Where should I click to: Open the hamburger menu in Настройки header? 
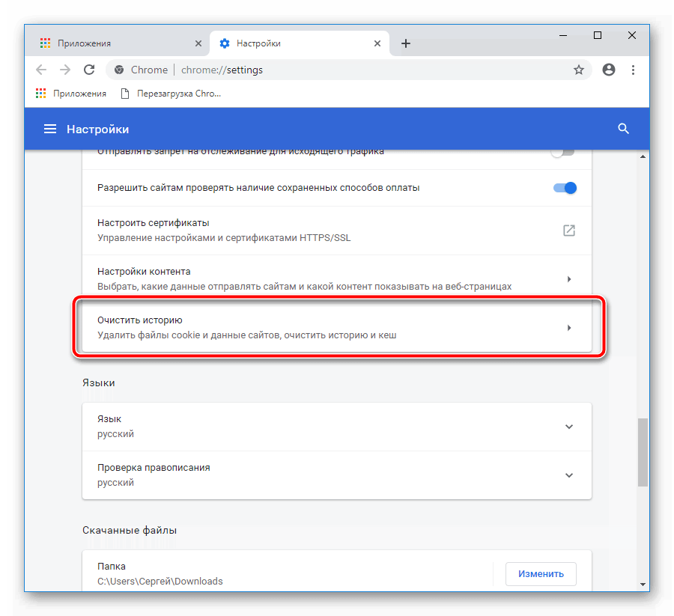pos(50,129)
